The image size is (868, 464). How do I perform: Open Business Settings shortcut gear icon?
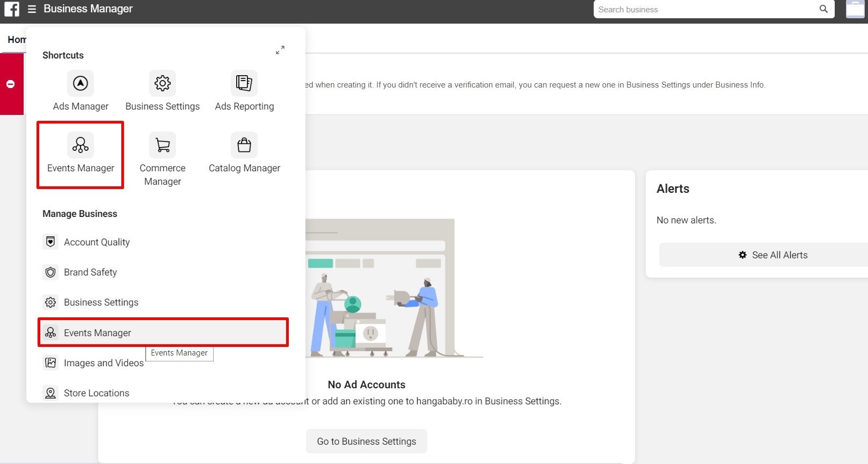click(163, 83)
